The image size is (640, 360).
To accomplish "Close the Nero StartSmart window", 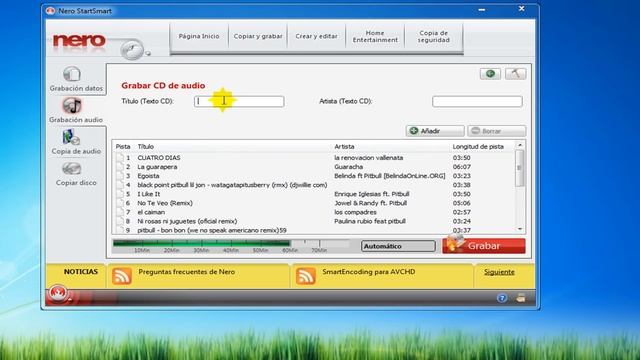I will pyautogui.click(x=521, y=9).
